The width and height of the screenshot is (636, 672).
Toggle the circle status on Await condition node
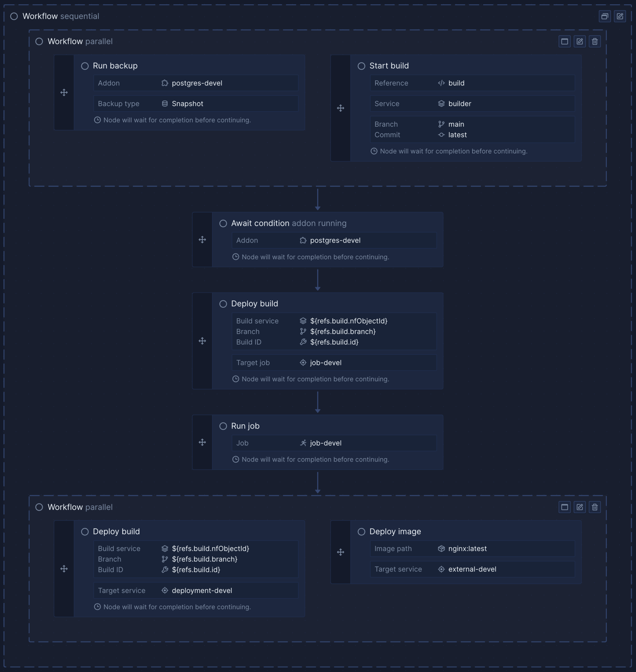coord(224,223)
